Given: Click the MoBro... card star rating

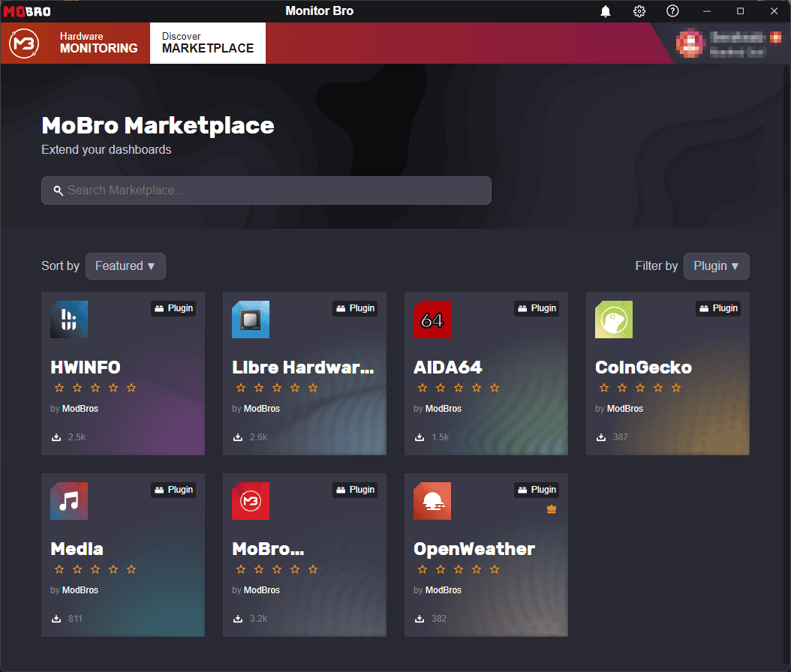Looking at the screenshot, I should 277,570.
